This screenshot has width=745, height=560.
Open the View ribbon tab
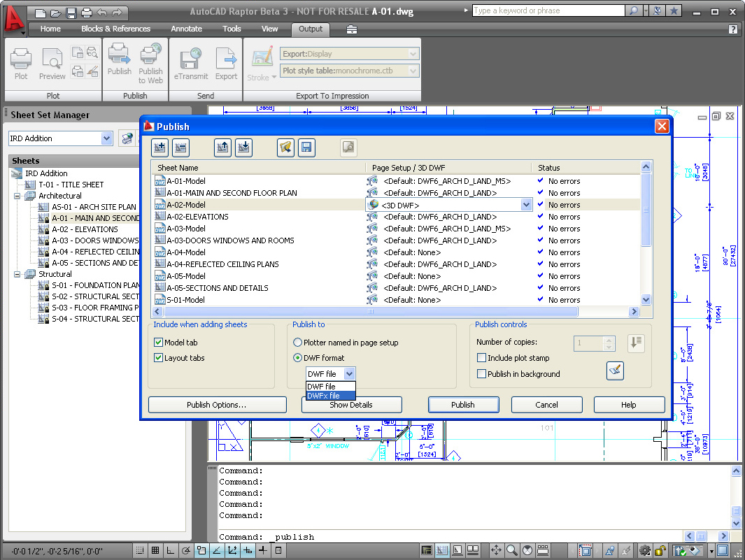(x=269, y=29)
